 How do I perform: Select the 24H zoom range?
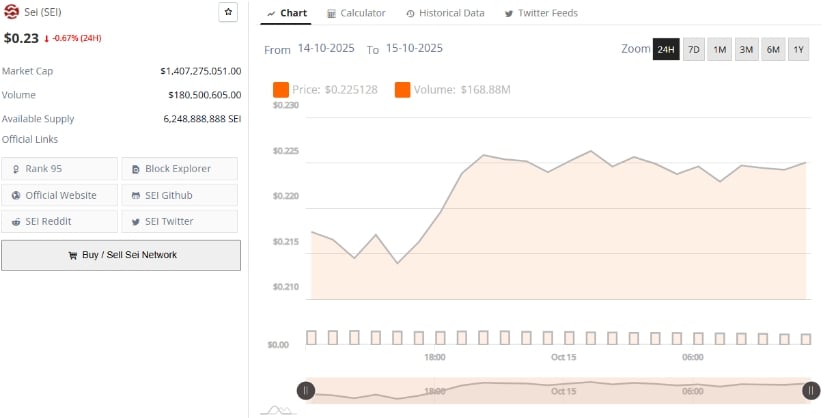666,49
